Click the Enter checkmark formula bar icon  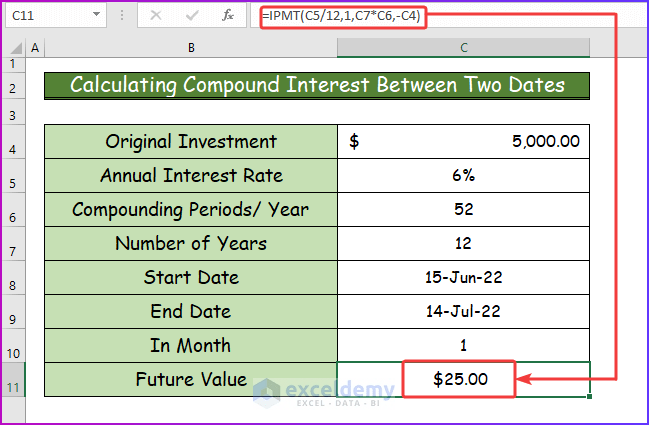pos(192,16)
